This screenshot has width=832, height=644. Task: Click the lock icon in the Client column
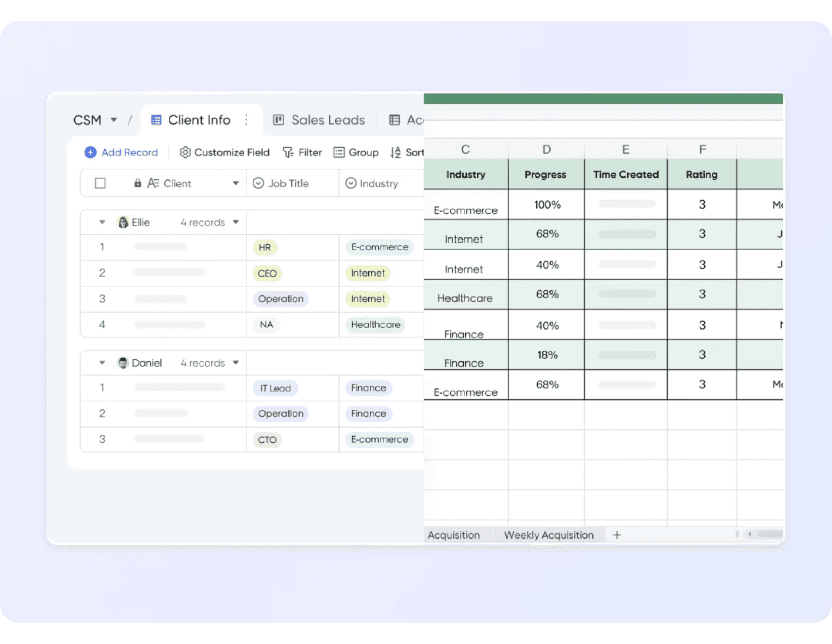(137, 183)
